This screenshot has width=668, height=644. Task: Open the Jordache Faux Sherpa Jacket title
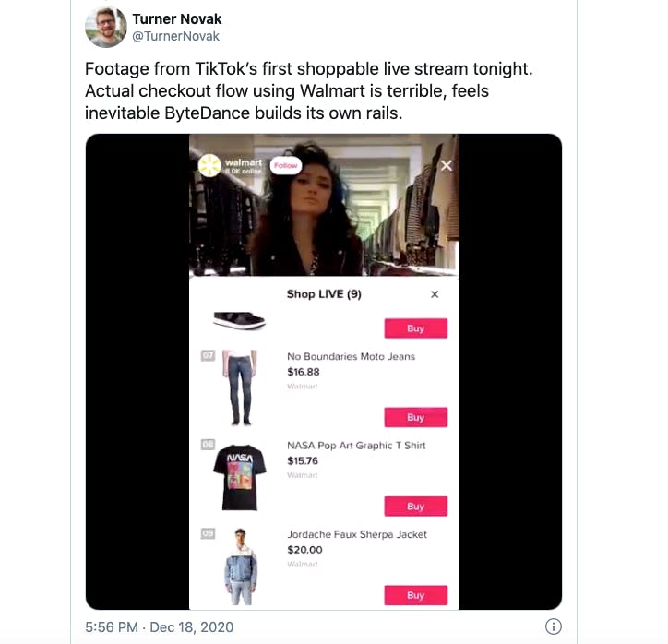[357, 534]
